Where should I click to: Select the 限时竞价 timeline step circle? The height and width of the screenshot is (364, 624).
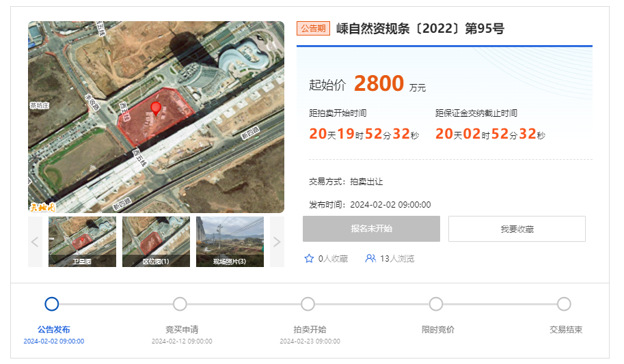[436, 304]
